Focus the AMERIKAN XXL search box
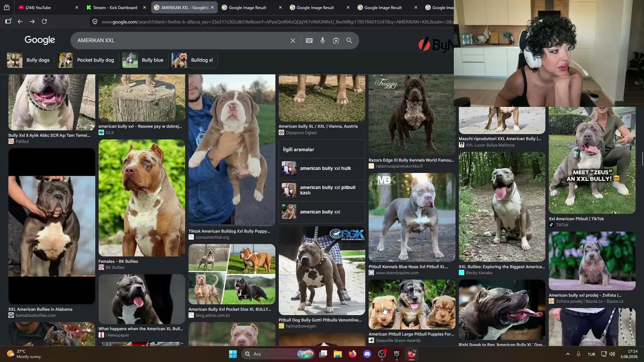This screenshot has height=362, width=644. point(181,40)
